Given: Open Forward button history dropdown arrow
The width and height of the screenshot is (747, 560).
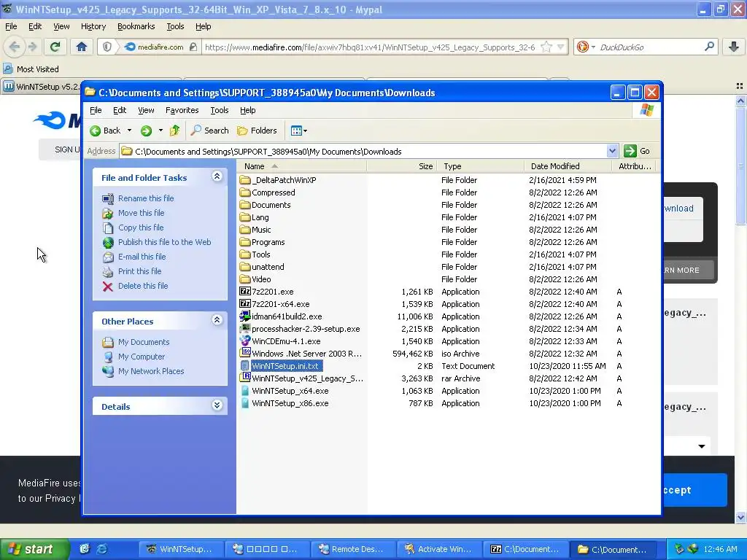Looking at the screenshot, I should coord(160,131).
